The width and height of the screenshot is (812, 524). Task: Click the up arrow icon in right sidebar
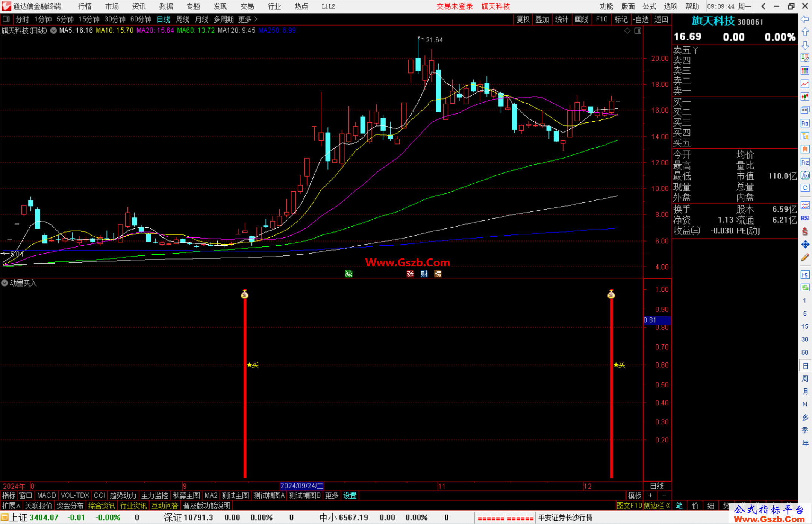pos(805,32)
